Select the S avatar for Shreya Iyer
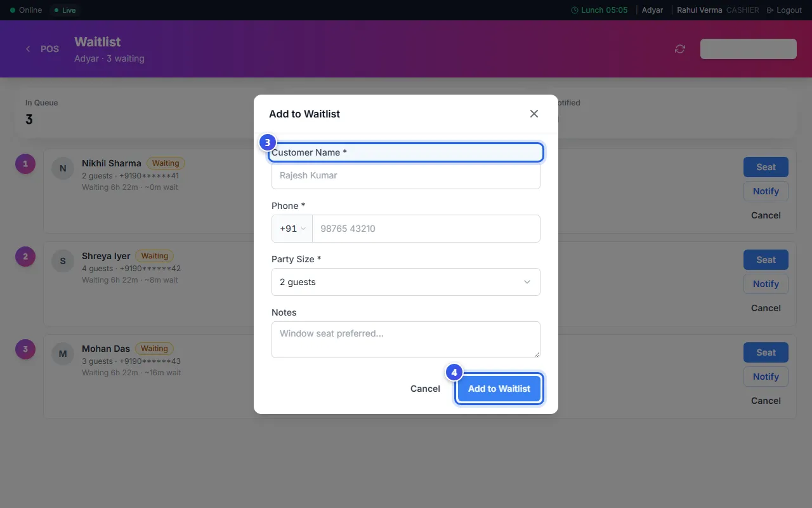 click(63, 261)
